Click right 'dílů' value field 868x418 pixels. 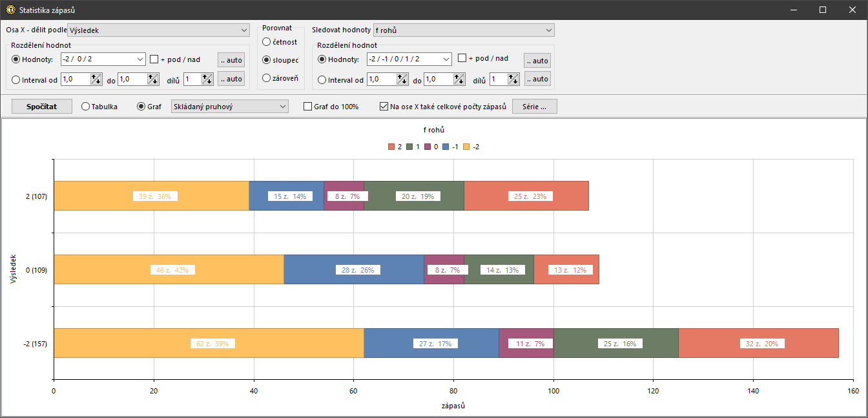[499, 79]
